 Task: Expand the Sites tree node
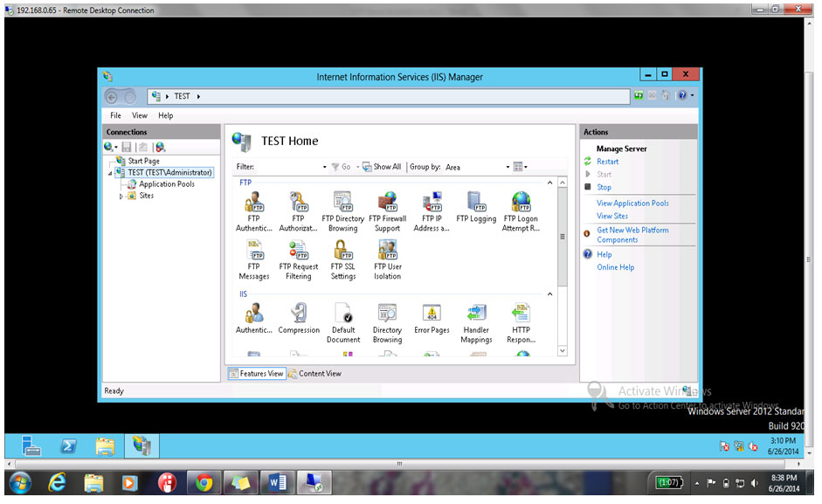click(121, 197)
